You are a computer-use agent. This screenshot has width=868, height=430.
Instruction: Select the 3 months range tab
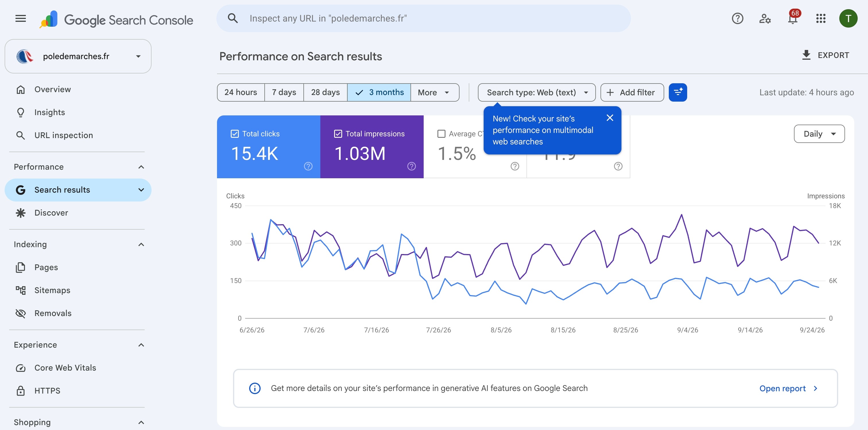pos(379,92)
